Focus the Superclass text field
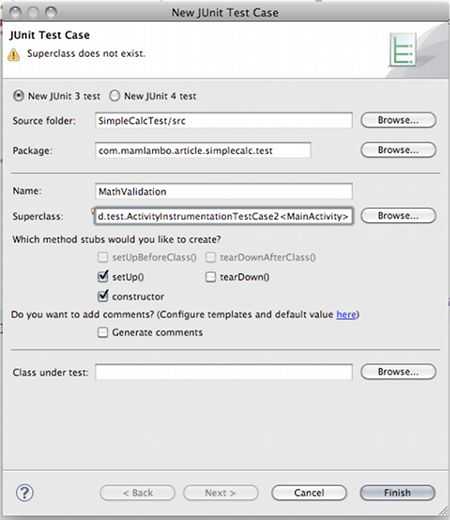This screenshot has width=450, height=520. [x=224, y=216]
